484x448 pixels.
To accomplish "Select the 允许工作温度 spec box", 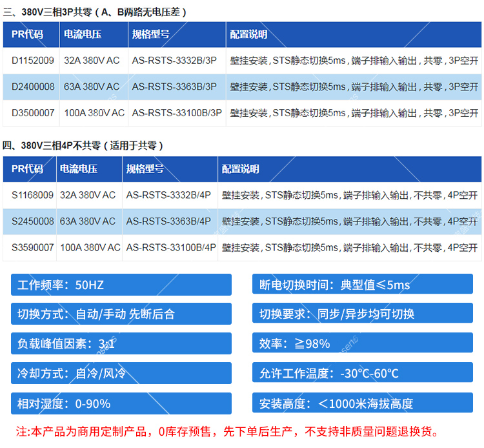I will click(362, 373).
